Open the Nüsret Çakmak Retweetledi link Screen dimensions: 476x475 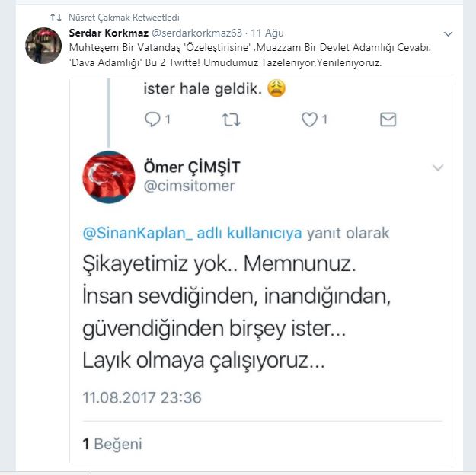point(124,18)
